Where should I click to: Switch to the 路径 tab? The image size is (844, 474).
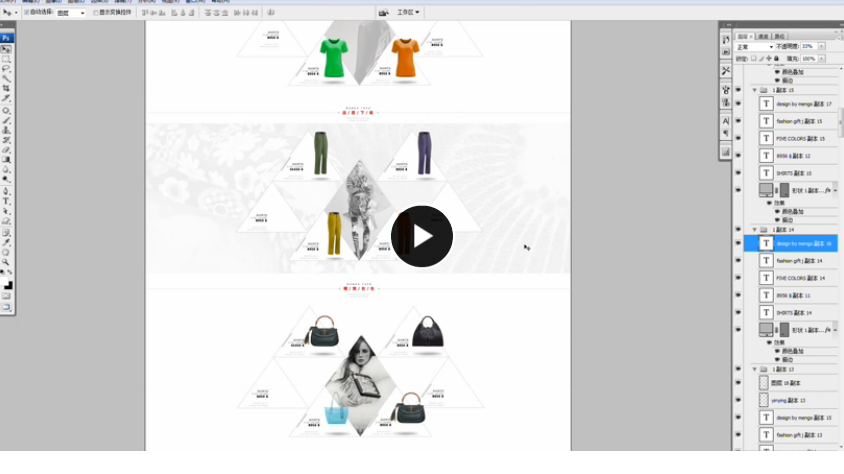point(779,36)
